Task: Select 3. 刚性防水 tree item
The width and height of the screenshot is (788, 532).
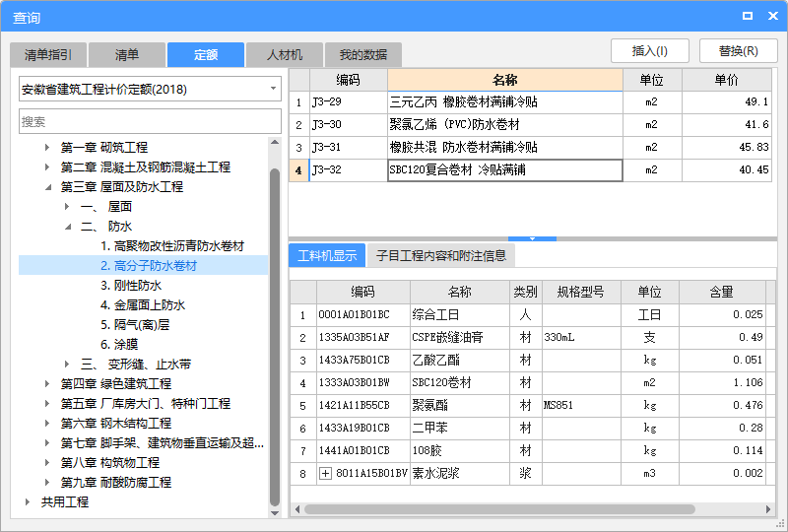Action: (131, 285)
